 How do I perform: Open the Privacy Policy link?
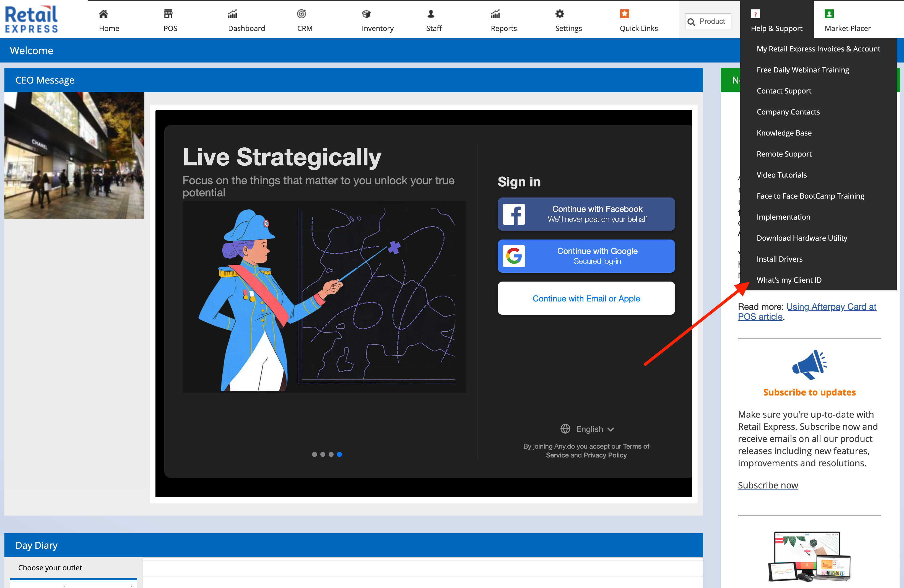pyautogui.click(x=605, y=455)
